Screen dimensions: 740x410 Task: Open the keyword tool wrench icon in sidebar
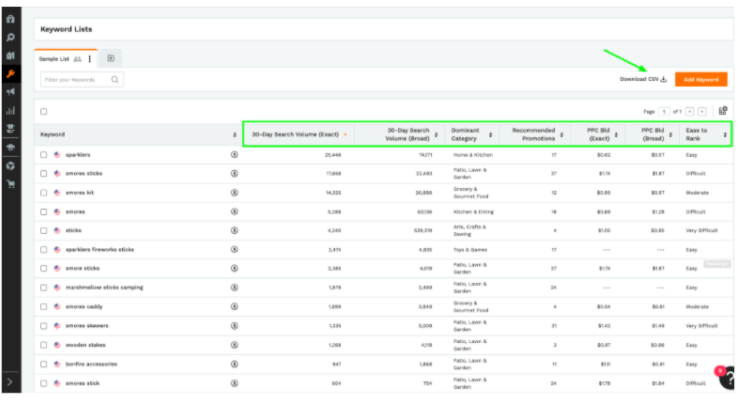tap(10, 74)
